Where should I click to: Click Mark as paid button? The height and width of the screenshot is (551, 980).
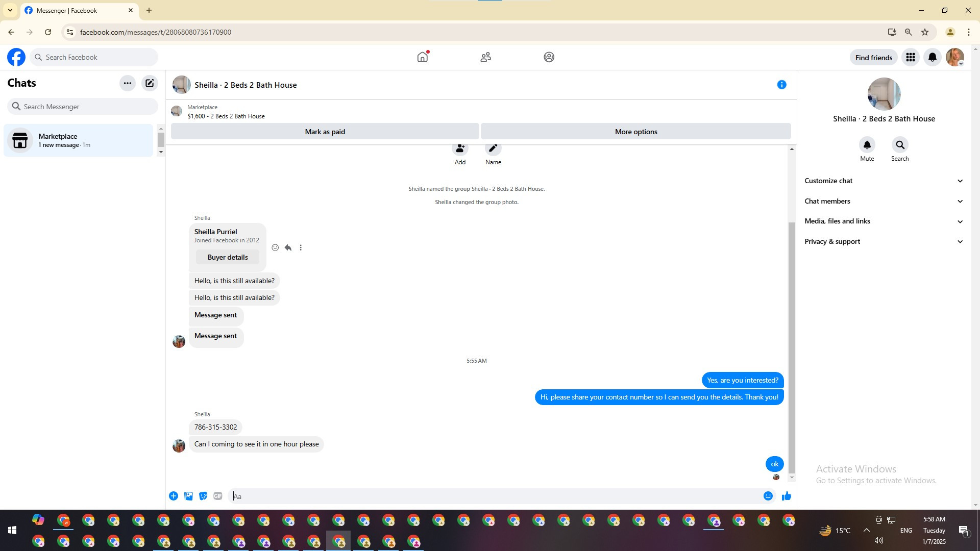pyautogui.click(x=325, y=132)
